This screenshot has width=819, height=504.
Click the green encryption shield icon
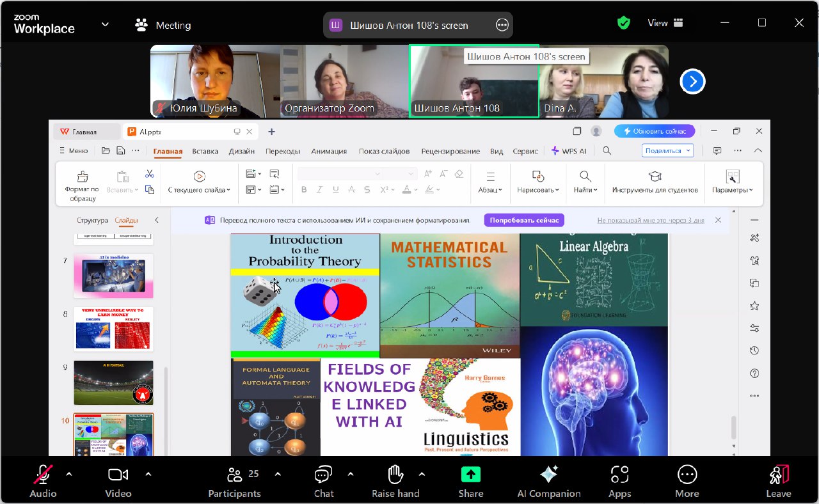click(x=623, y=23)
